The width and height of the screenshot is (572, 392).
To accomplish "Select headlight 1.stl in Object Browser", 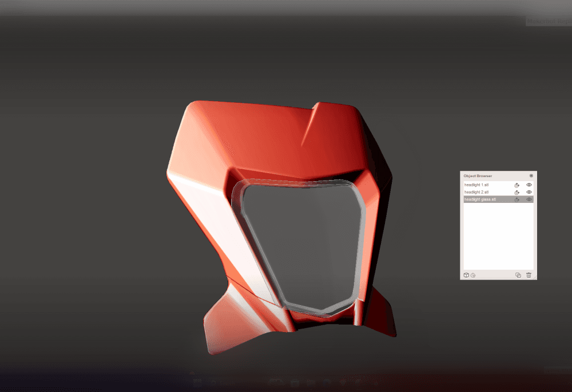I will tap(498, 185).
